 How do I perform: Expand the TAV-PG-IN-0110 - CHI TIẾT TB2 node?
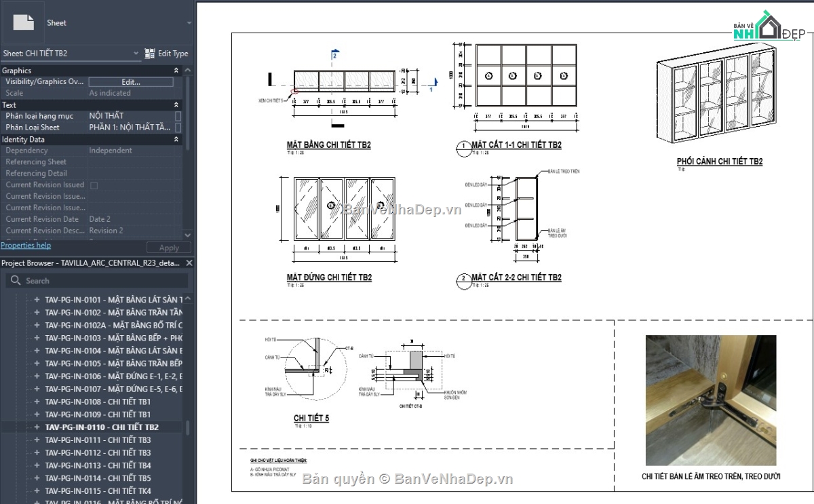pos(37,427)
